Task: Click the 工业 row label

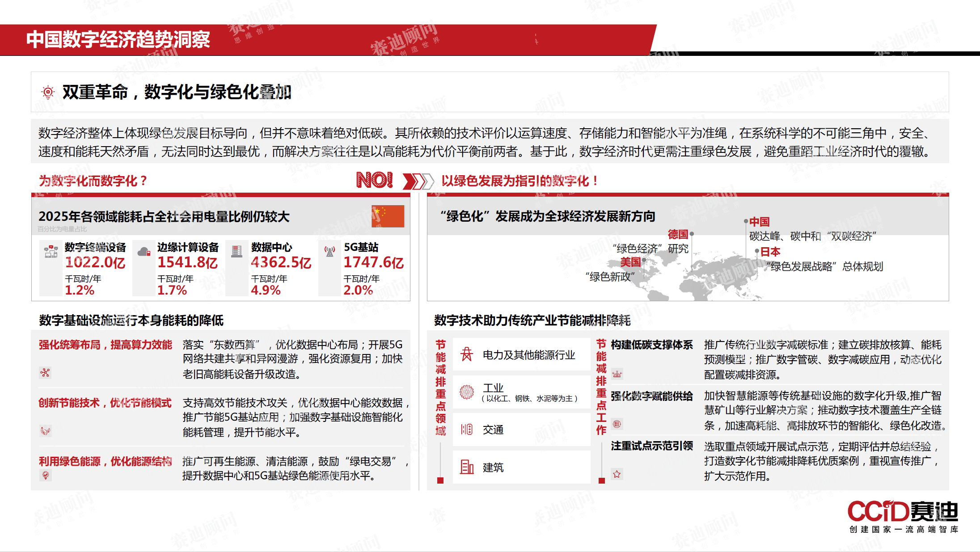Action: point(493,388)
